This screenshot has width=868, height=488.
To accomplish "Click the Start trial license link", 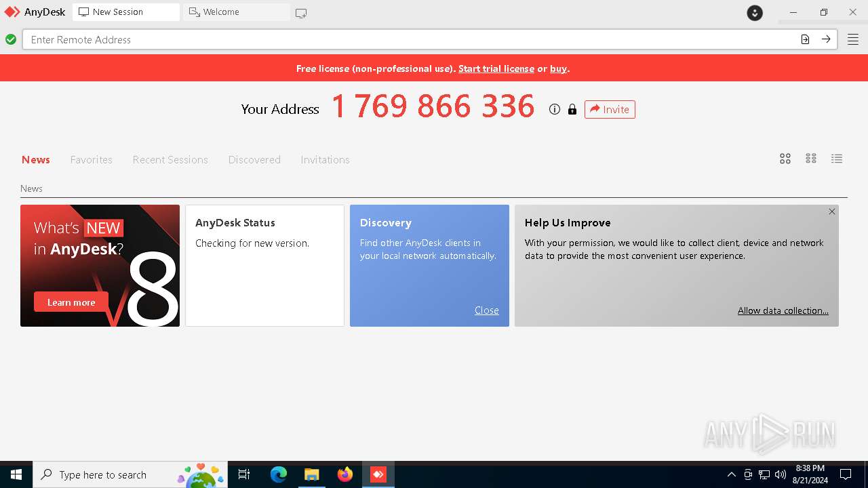I will point(496,68).
